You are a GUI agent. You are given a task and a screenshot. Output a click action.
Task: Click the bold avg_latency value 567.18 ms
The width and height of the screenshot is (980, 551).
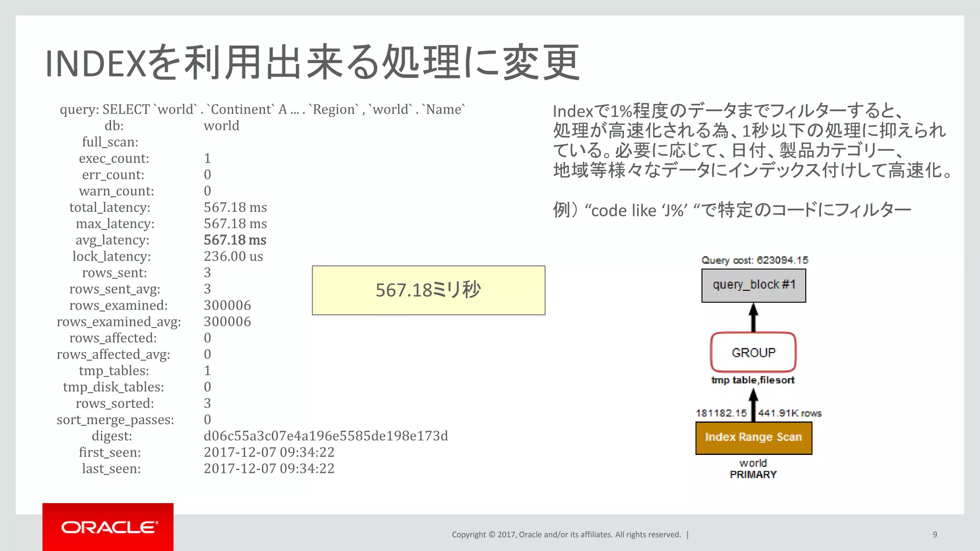tap(235, 240)
